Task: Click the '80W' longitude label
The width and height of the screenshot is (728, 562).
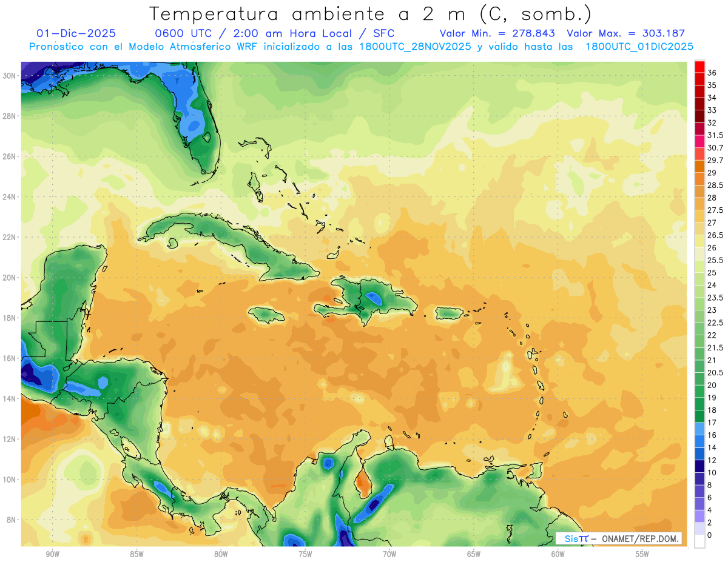Action: 221,554
